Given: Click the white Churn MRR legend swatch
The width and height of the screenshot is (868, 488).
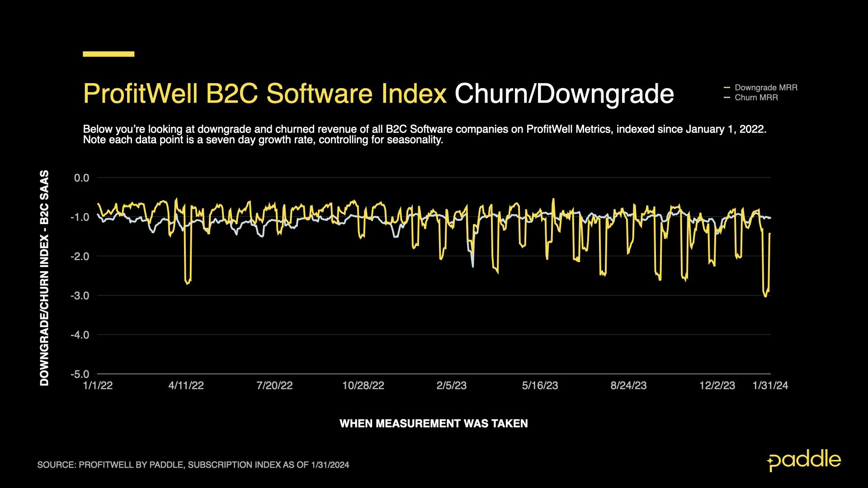Looking at the screenshot, I should pyautogui.click(x=727, y=98).
